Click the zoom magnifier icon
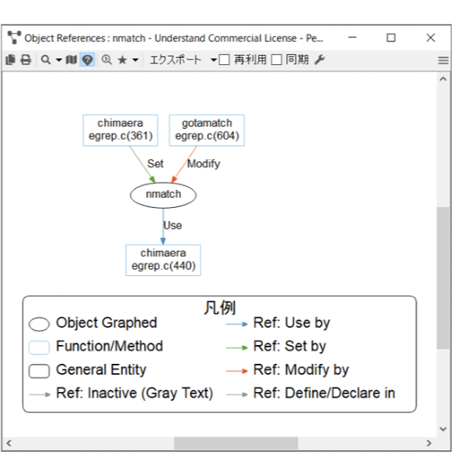 tap(107, 60)
